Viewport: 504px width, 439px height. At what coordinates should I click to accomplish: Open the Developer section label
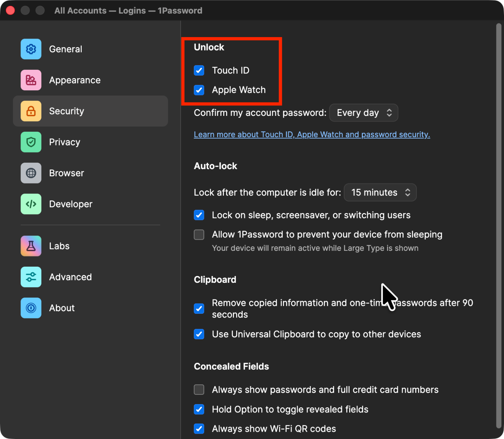coord(71,204)
